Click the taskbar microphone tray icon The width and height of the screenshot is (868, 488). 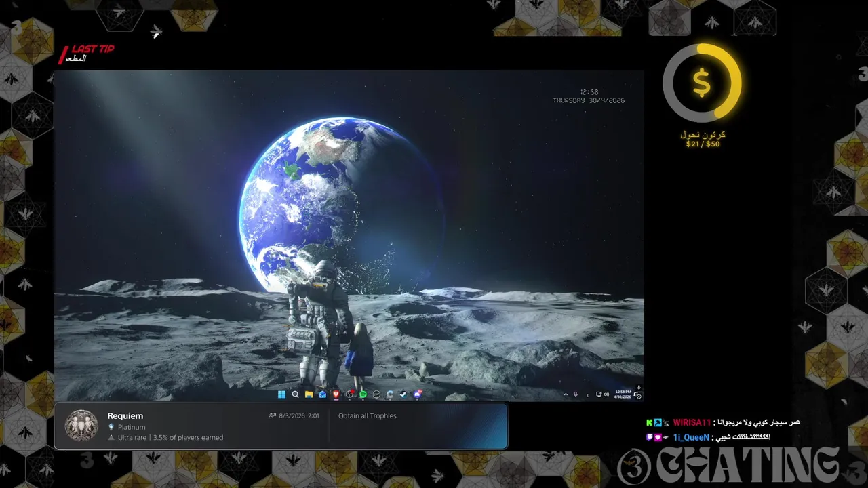tap(576, 394)
